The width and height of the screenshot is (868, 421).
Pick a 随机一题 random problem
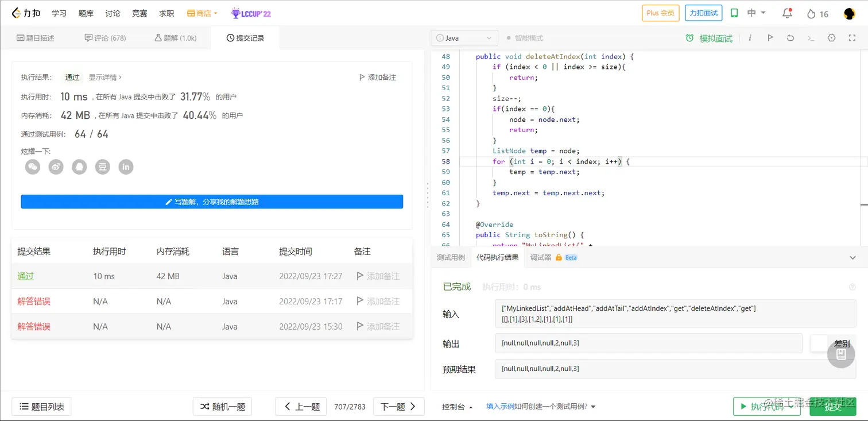tap(222, 407)
